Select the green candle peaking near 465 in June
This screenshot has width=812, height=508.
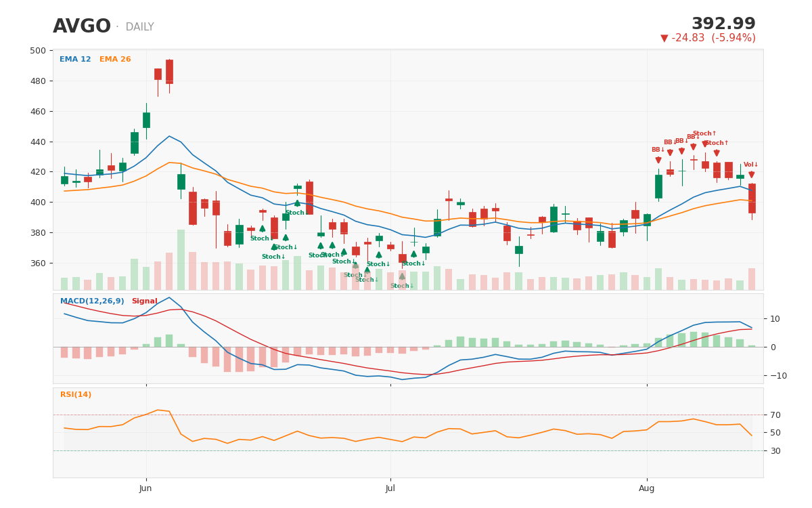146,120
